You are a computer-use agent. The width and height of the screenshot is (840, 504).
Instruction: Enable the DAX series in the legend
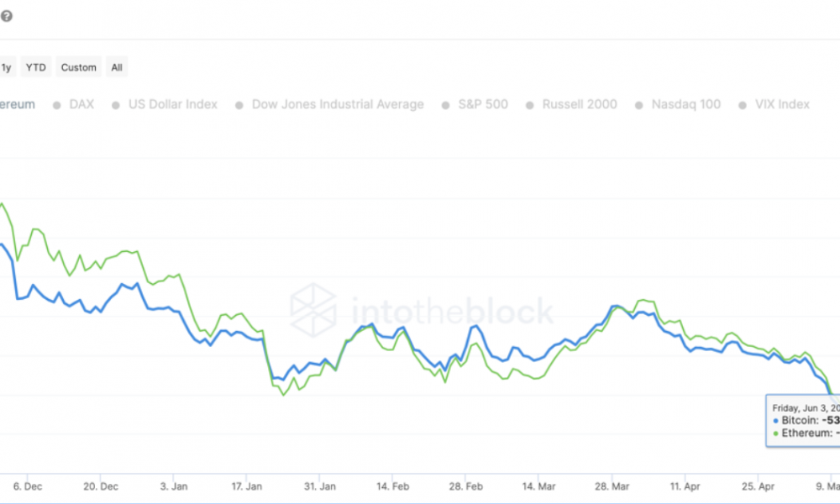point(73,104)
